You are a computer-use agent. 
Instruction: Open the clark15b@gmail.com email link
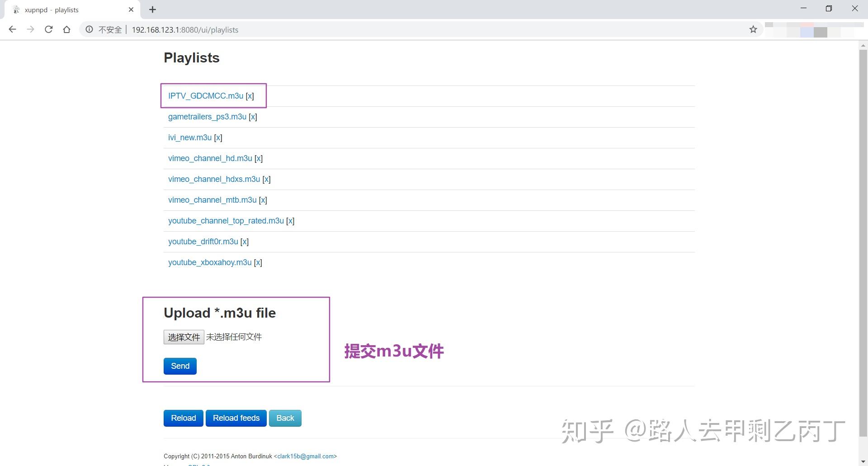(x=306, y=456)
